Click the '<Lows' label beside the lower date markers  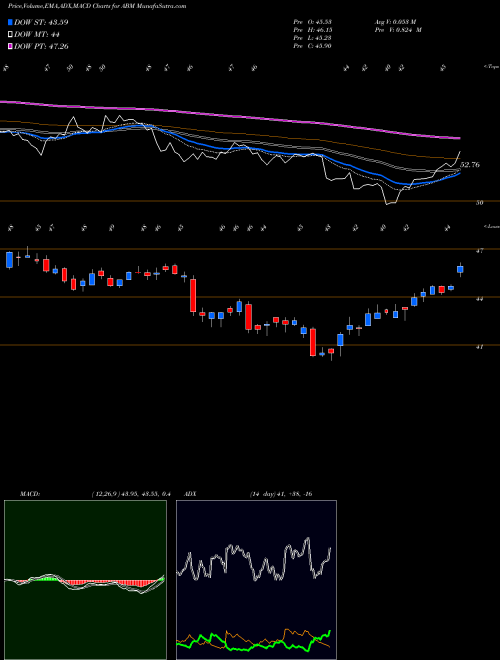[491, 226]
